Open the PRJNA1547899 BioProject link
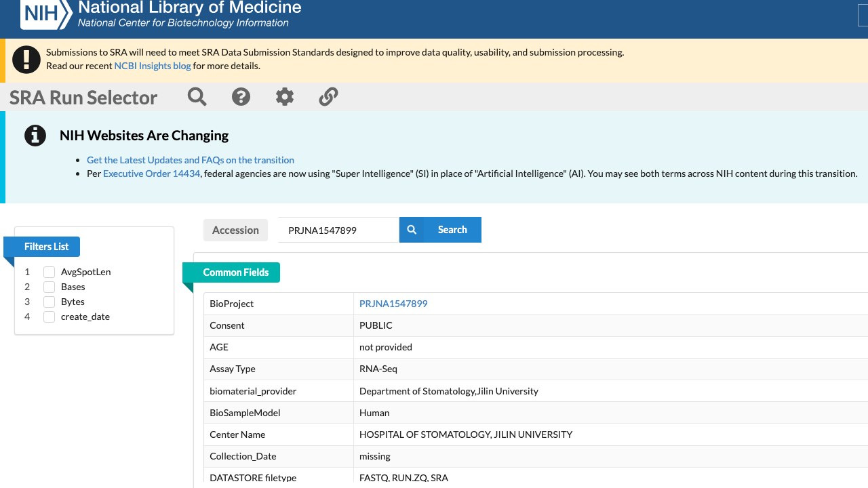Image resolution: width=868 pixels, height=488 pixels. (x=393, y=304)
